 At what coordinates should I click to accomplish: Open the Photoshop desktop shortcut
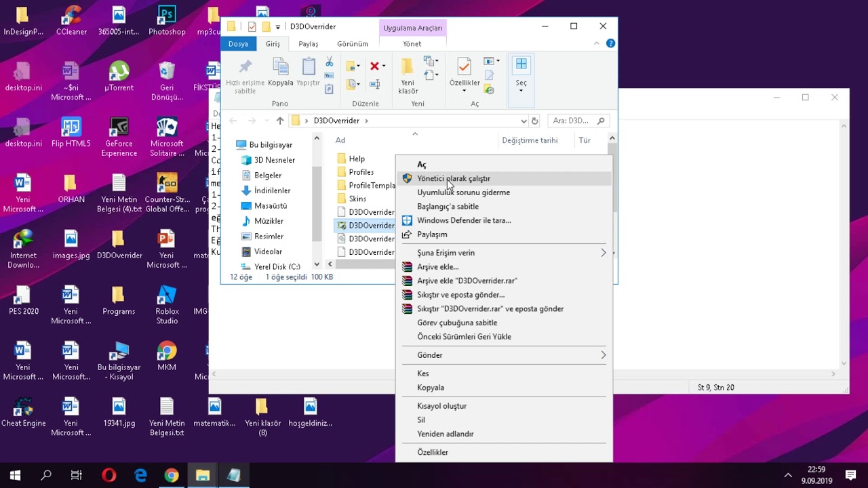click(x=167, y=20)
